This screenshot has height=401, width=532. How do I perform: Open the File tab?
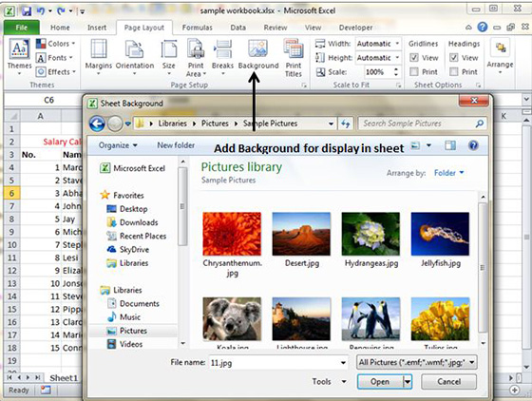(x=21, y=28)
